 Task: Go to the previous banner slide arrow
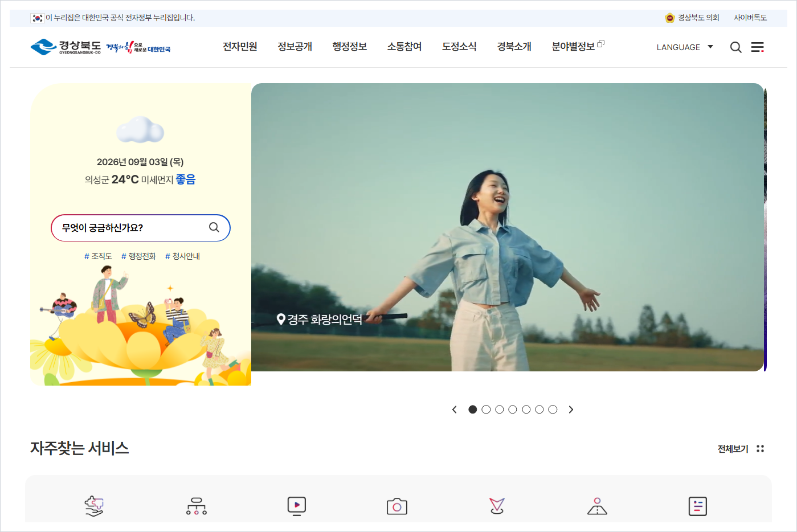tap(454, 410)
